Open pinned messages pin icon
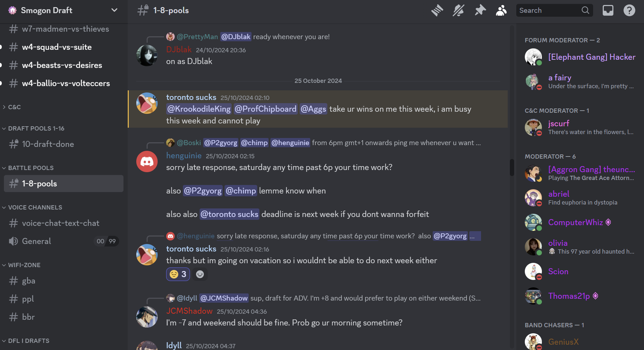Image resolution: width=644 pixels, height=350 pixels. pyautogui.click(x=480, y=11)
